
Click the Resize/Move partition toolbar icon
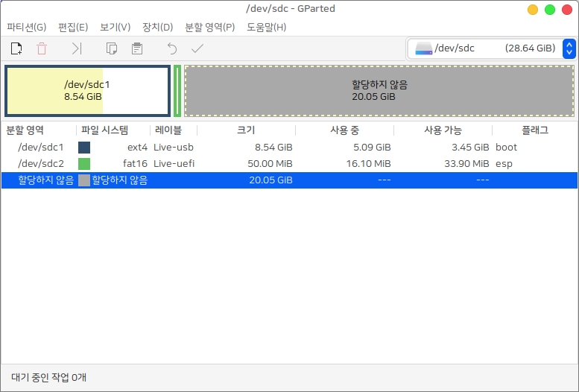tap(77, 49)
